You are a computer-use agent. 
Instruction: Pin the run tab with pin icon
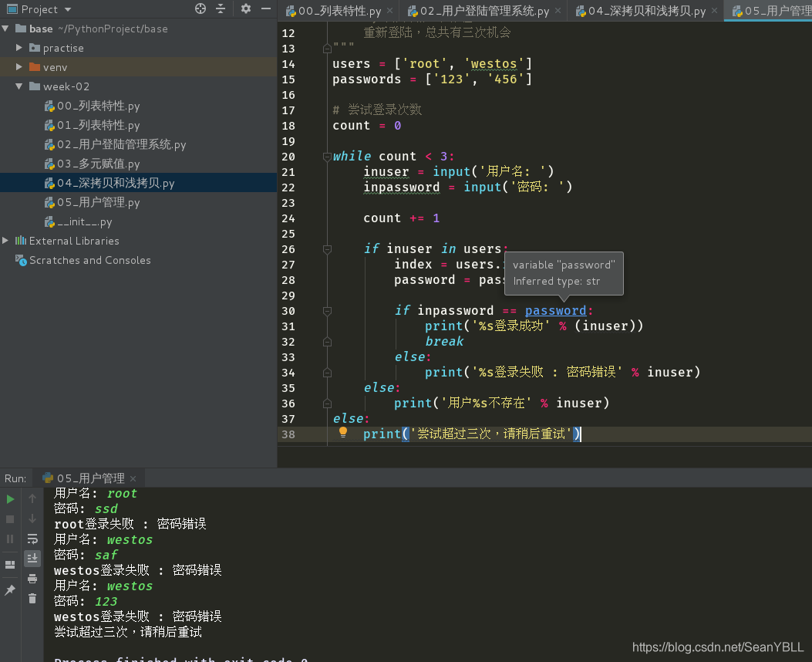coord(10,589)
